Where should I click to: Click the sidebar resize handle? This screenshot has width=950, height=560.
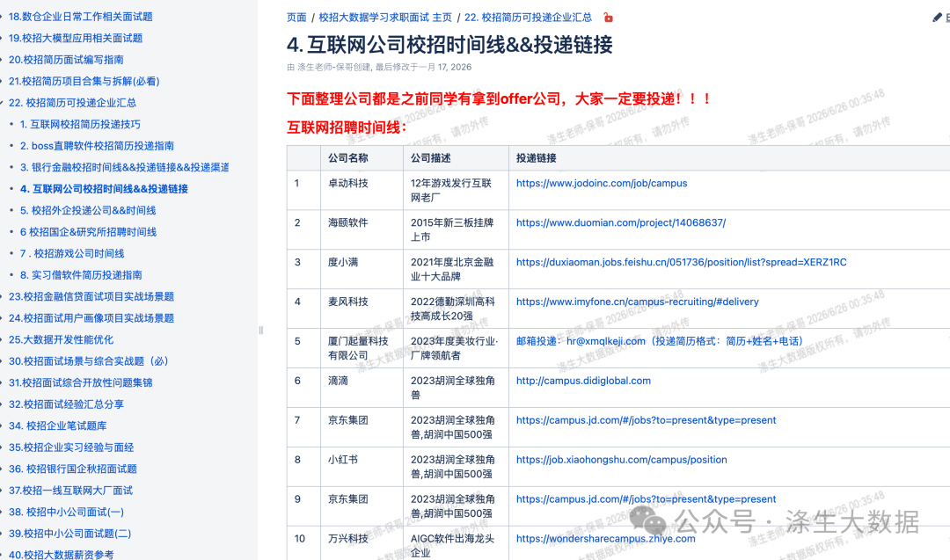260,331
